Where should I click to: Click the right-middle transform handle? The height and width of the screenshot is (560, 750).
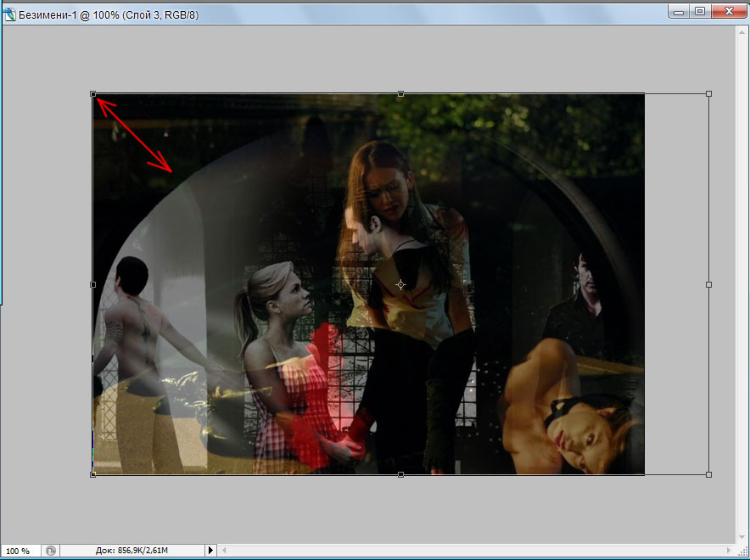click(708, 284)
